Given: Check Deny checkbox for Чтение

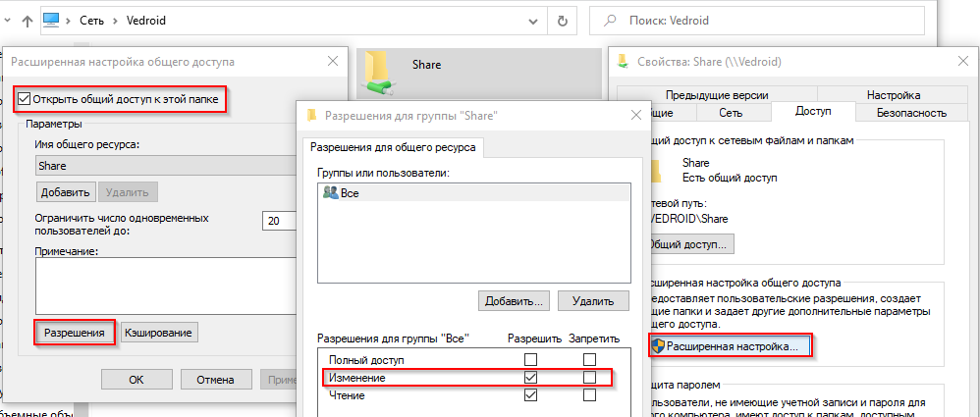Looking at the screenshot, I should pyautogui.click(x=589, y=395).
